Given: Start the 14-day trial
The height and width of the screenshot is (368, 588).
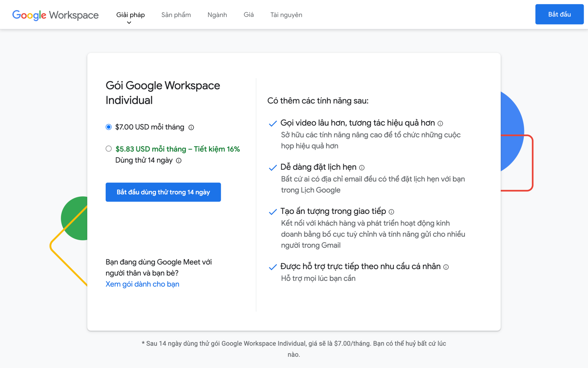Looking at the screenshot, I should pos(163,192).
